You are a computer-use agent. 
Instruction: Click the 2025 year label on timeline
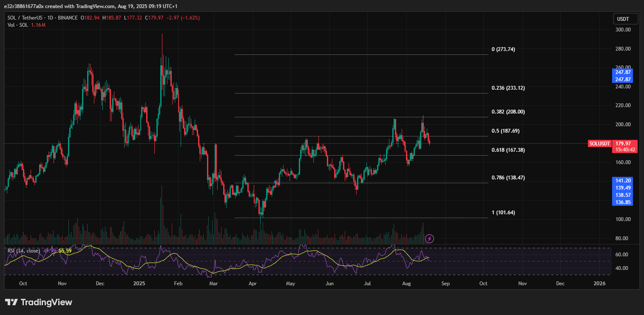tap(139, 283)
